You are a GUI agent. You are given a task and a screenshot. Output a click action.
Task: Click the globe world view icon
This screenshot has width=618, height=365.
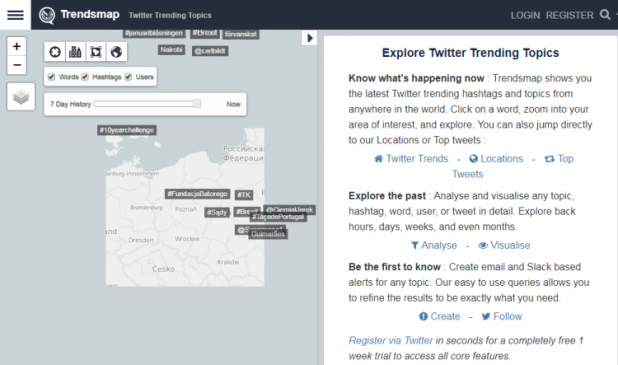(116, 52)
